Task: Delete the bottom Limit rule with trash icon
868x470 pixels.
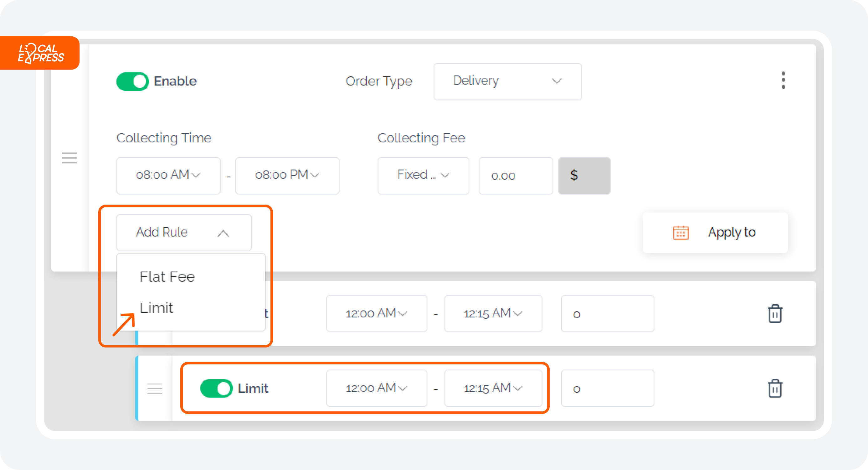Action: click(775, 388)
